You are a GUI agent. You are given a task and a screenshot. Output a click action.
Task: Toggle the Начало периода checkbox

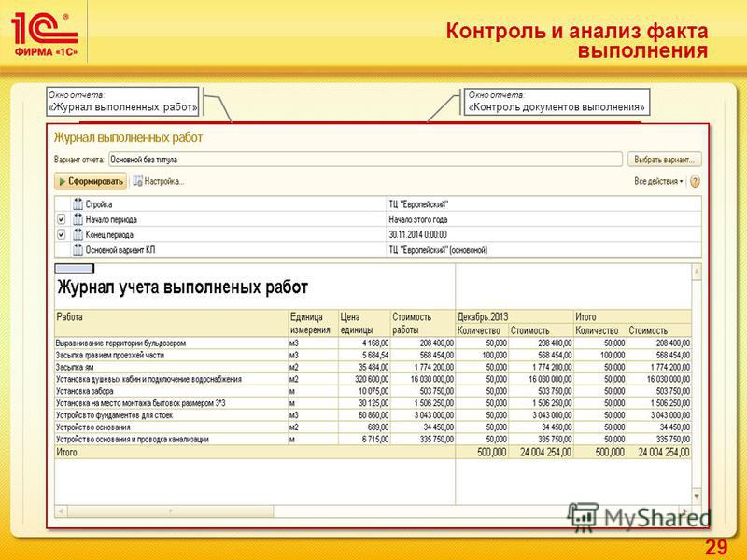click(x=61, y=219)
